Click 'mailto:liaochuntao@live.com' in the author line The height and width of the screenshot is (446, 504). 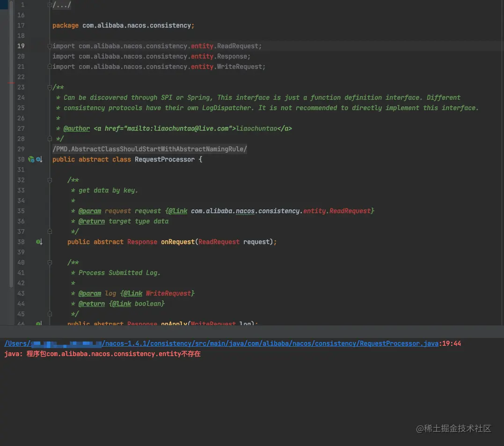coord(178,128)
